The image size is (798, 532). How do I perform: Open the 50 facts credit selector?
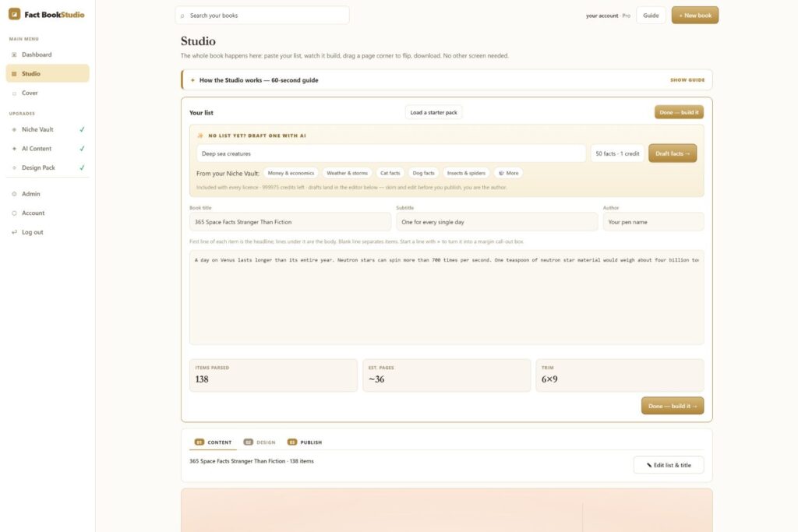(x=617, y=153)
